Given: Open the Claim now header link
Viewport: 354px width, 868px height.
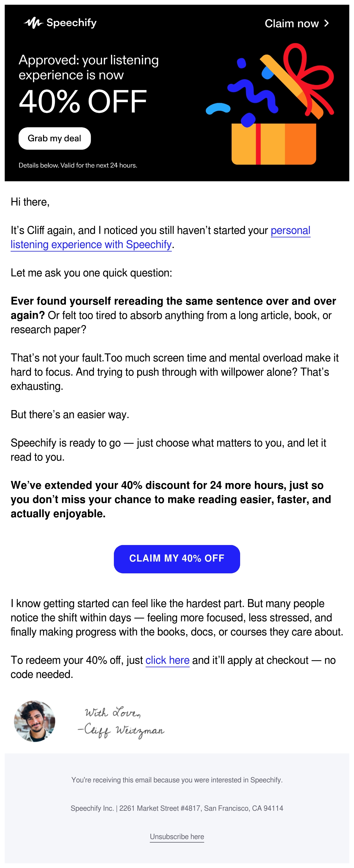Looking at the screenshot, I should (297, 23).
